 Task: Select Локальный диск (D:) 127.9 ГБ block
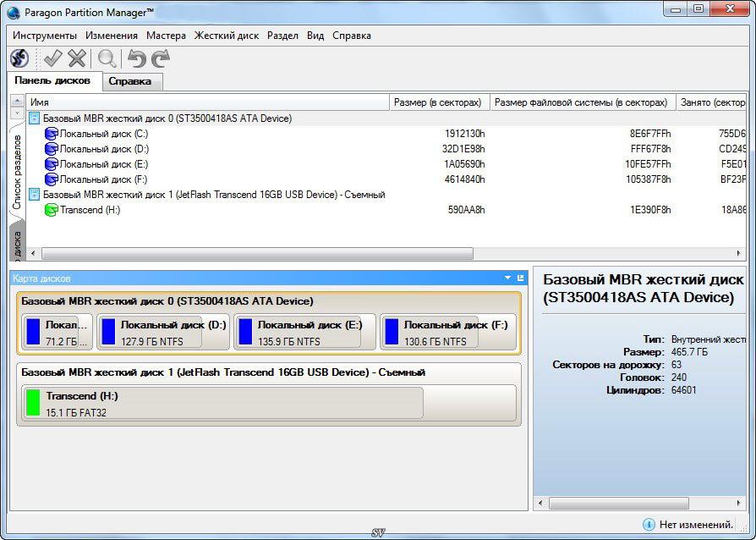tap(163, 333)
